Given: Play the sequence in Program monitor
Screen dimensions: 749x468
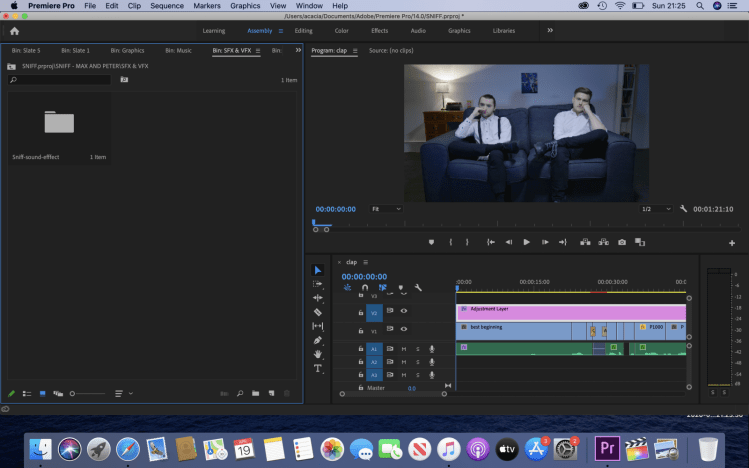Looking at the screenshot, I should pyautogui.click(x=526, y=242).
